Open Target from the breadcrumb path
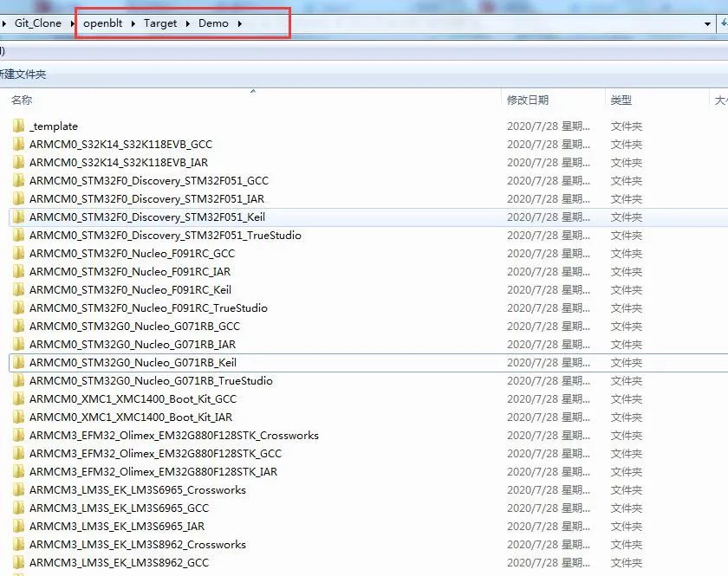 (x=159, y=23)
